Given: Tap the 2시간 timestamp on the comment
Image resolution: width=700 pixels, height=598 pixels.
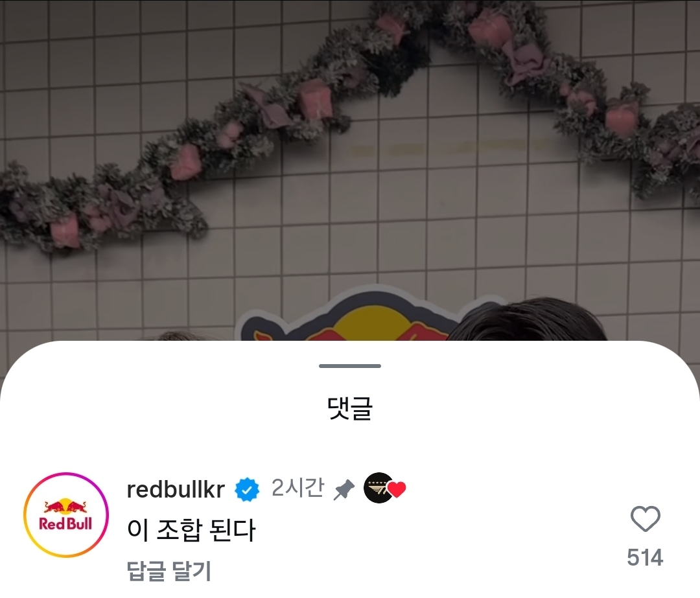Looking at the screenshot, I should (297, 488).
